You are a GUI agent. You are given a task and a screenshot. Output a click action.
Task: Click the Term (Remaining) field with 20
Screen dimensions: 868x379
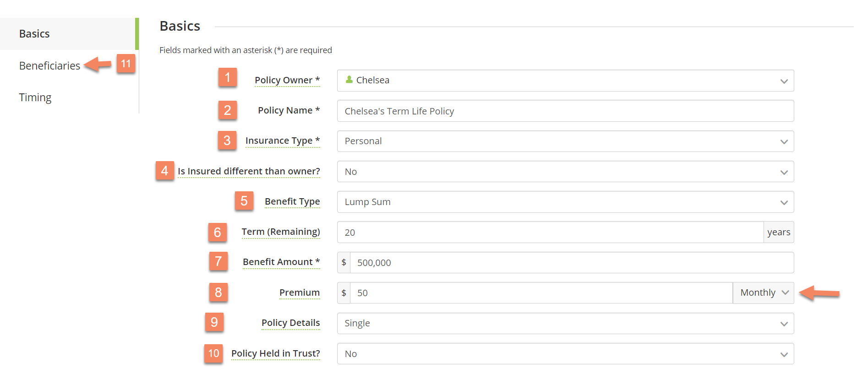coord(550,232)
